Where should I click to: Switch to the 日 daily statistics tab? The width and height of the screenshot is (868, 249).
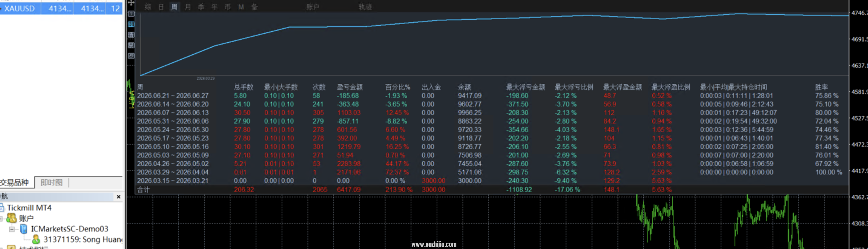tap(161, 7)
